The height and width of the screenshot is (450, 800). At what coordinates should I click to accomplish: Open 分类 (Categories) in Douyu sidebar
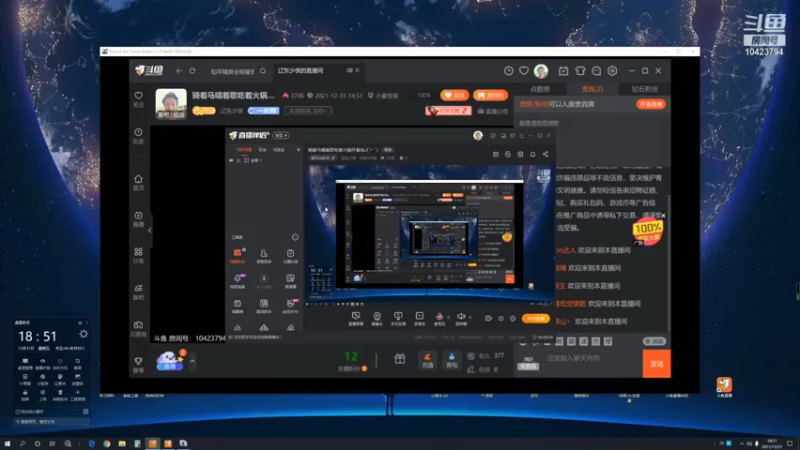click(x=138, y=256)
